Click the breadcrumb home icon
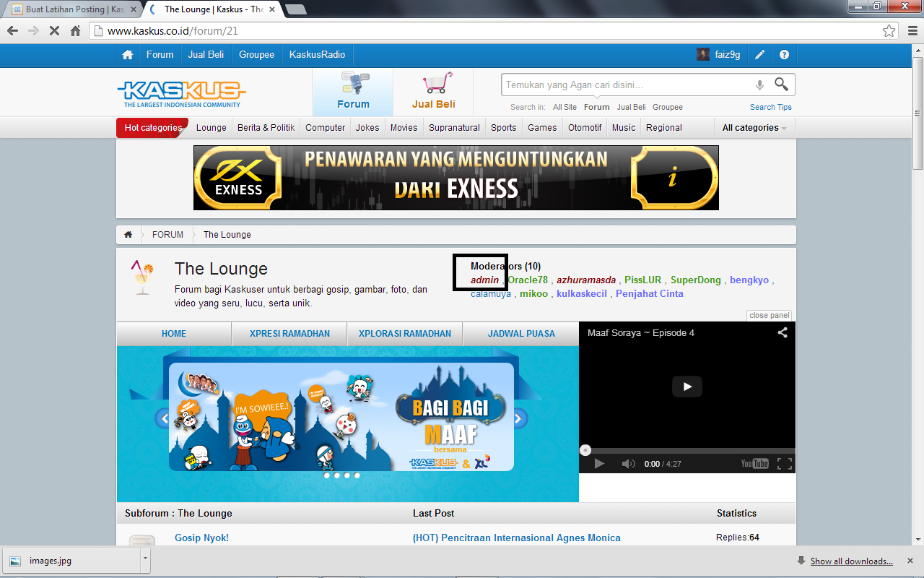The image size is (924, 578). [128, 235]
